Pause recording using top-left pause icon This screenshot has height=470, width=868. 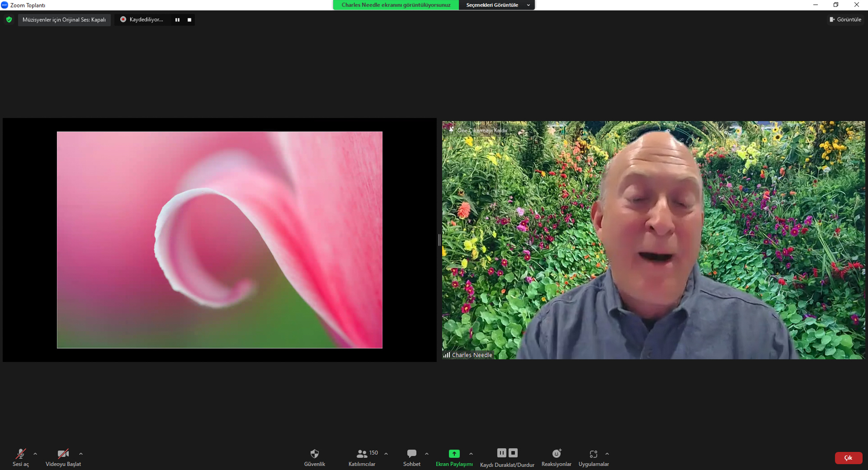pyautogui.click(x=178, y=20)
